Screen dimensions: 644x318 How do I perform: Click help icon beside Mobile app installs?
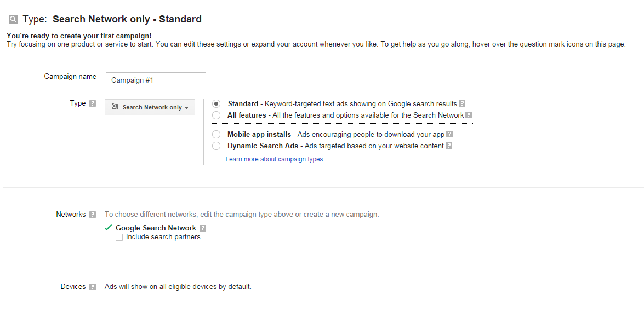449,134
